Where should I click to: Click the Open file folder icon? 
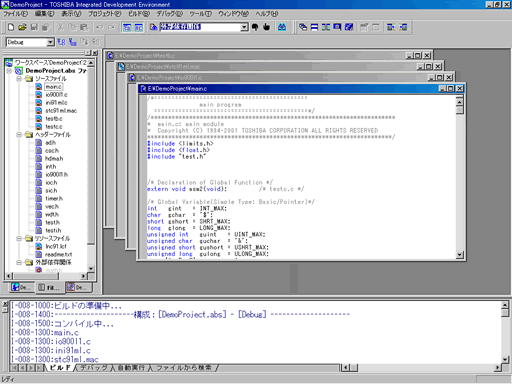[x=22, y=27]
